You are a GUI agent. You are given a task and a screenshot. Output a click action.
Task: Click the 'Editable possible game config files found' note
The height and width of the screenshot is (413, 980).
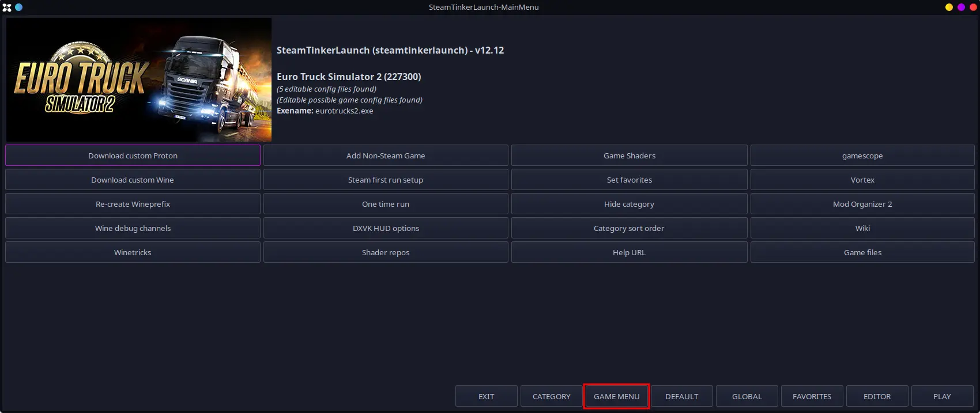coord(349,100)
